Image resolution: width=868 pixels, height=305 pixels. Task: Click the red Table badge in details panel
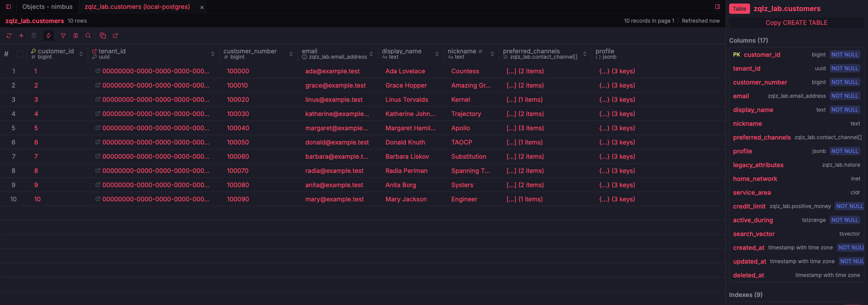click(739, 9)
